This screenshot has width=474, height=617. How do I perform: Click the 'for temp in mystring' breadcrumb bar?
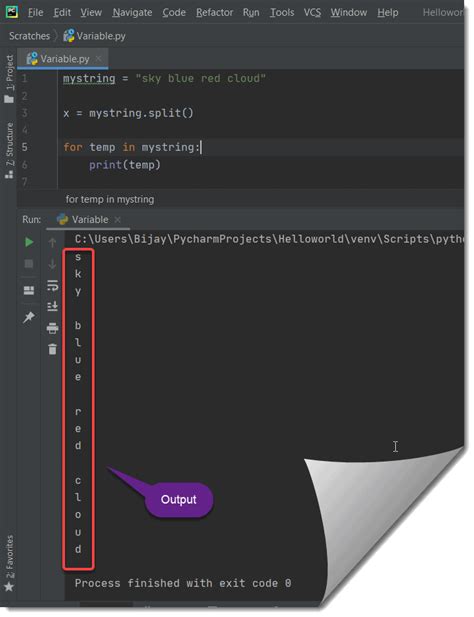coord(110,200)
